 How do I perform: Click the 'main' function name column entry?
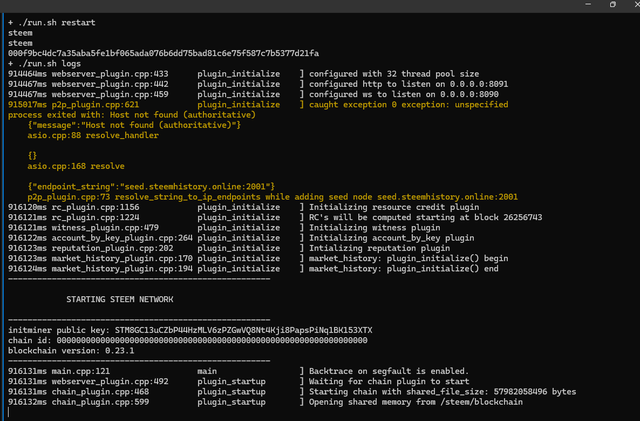point(207,371)
